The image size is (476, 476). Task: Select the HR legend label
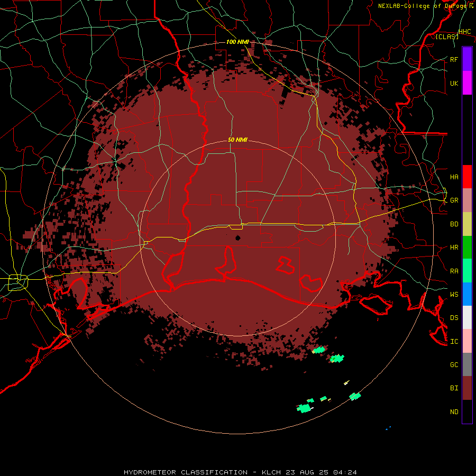pos(454,248)
